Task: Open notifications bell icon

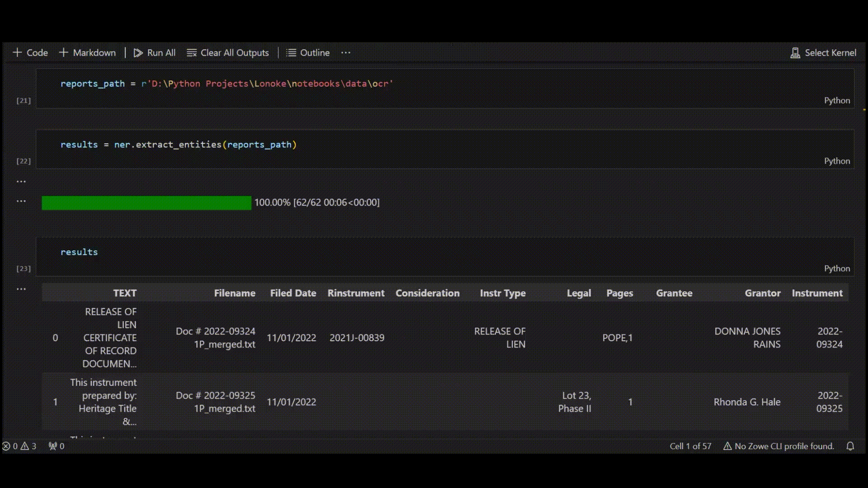Action: (x=850, y=446)
